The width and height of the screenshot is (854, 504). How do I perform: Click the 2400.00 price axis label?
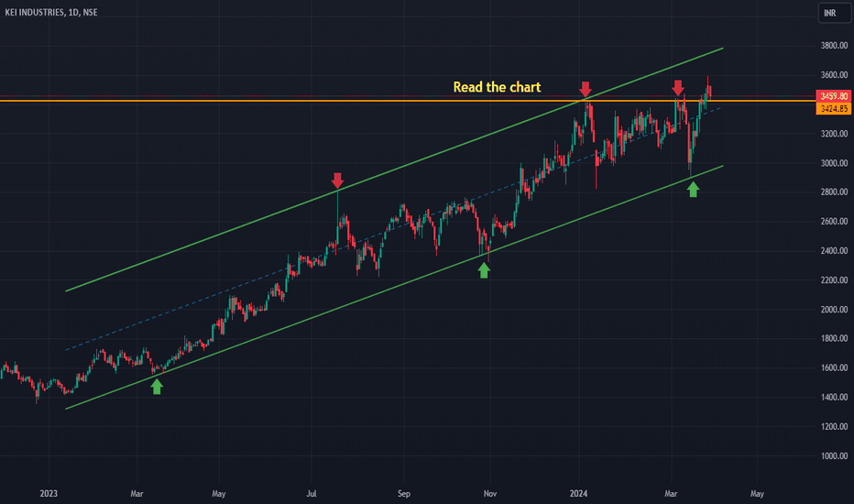pyautogui.click(x=834, y=251)
